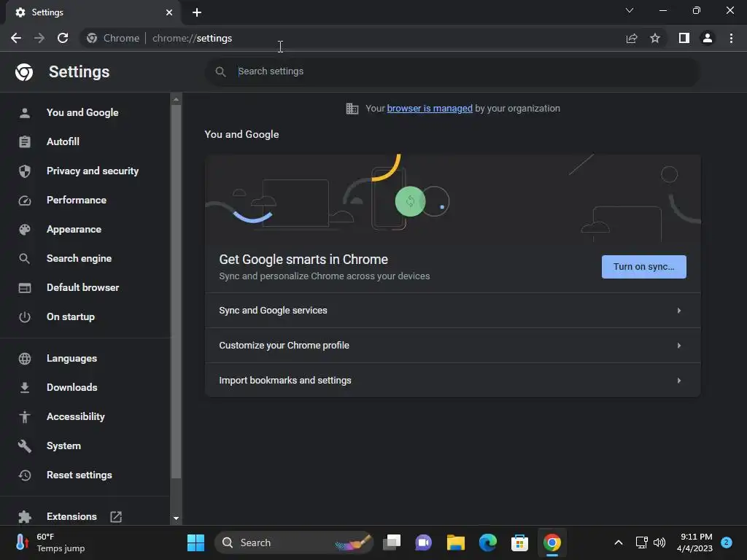Open Performance settings section
Viewport: 747px width, 560px height.
click(x=76, y=200)
